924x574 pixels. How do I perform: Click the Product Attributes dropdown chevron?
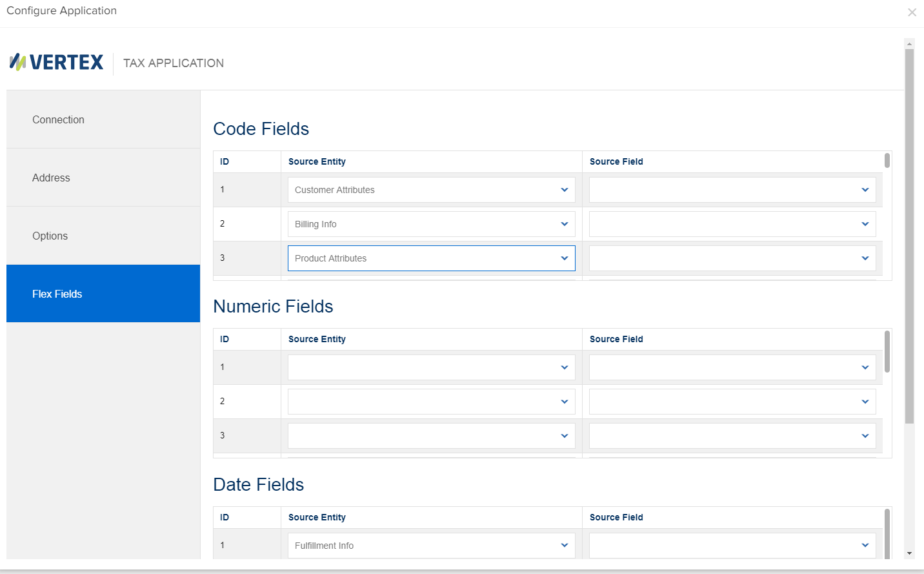[x=563, y=258]
